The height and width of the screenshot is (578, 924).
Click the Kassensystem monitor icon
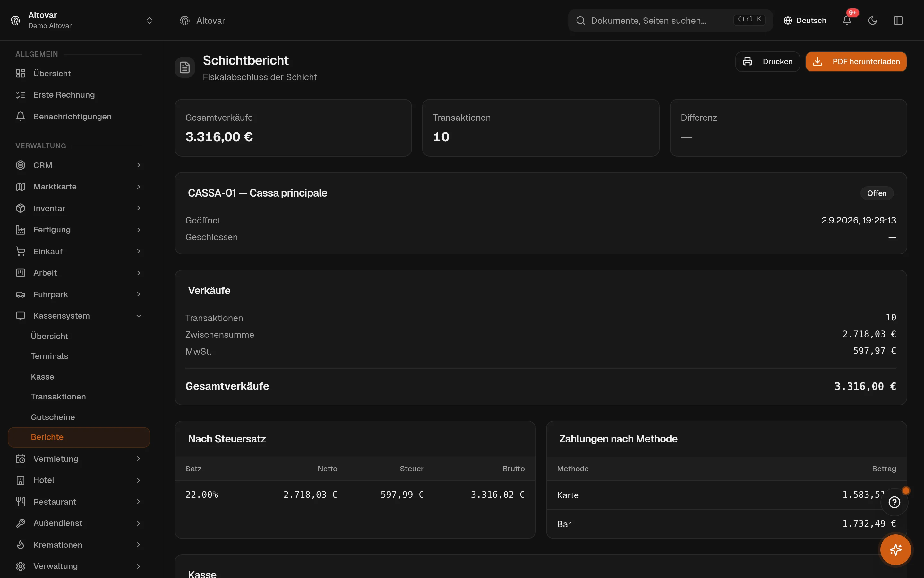click(21, 316)
